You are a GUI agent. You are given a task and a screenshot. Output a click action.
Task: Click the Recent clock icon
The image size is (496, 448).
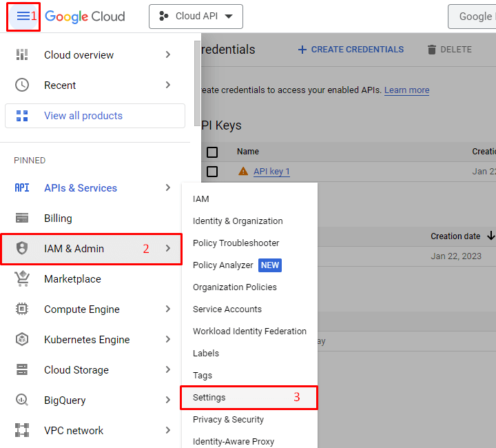22,85
